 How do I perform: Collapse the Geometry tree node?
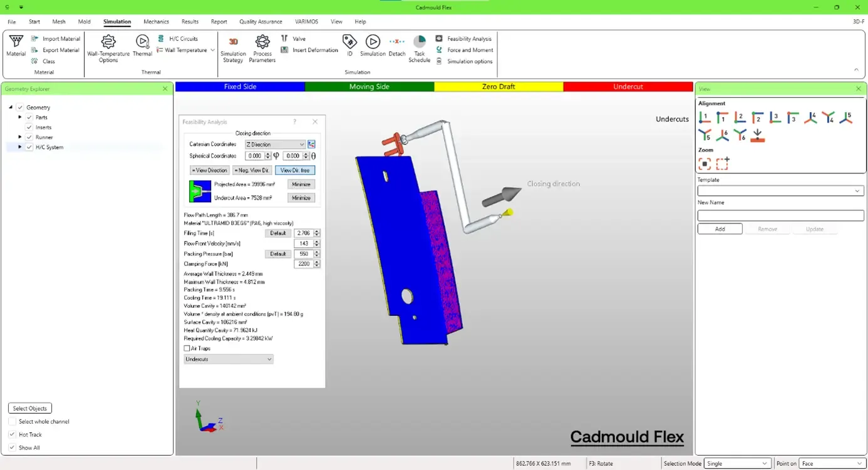pyautogui.click(x=11, y=108)
